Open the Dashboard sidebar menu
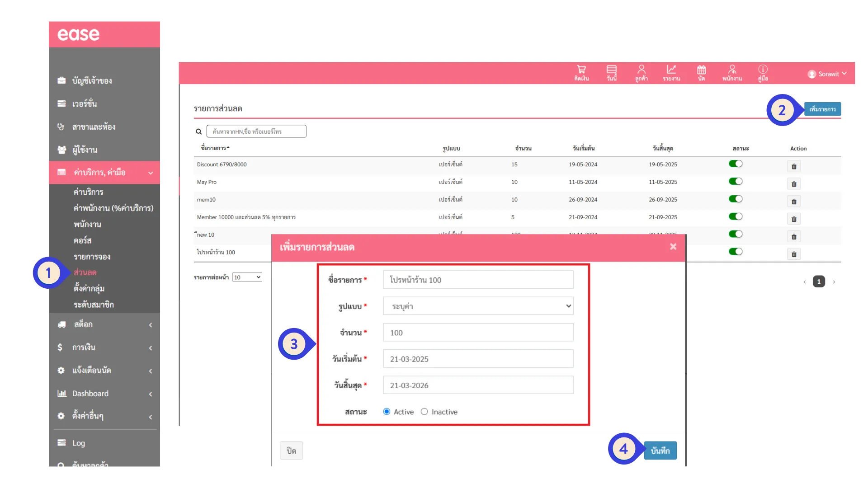Image resolution: width=868 pixels, height=488 pixels. [x=90, y=394]
